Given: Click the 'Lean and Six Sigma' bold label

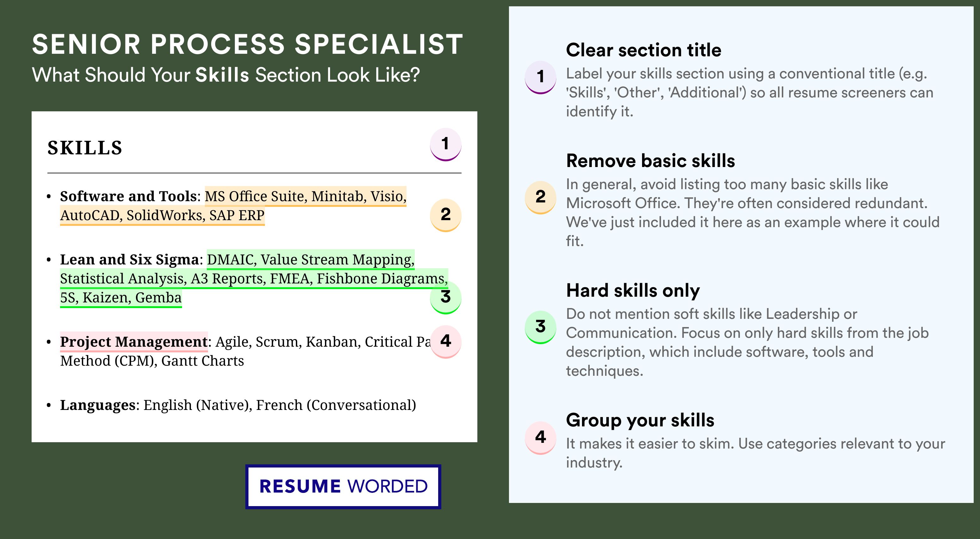Looking at the screenshot, I should point(129,259).
